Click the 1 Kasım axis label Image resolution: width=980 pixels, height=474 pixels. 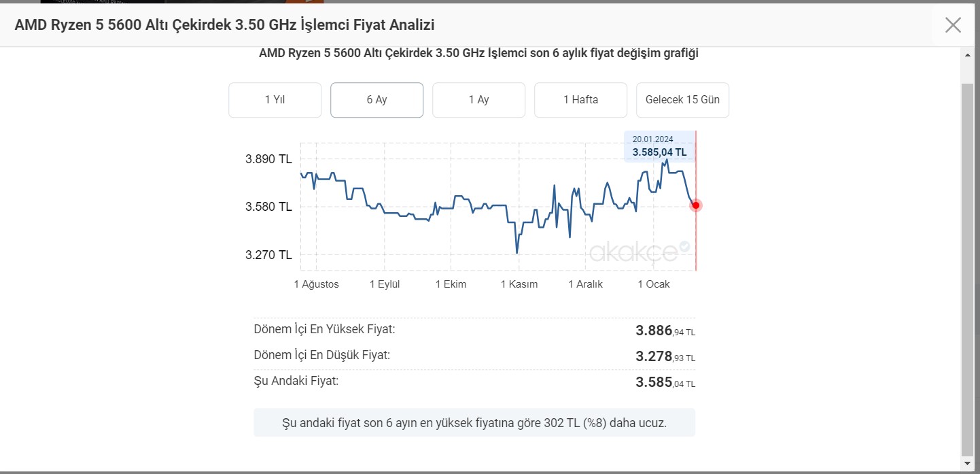[519, 284]
